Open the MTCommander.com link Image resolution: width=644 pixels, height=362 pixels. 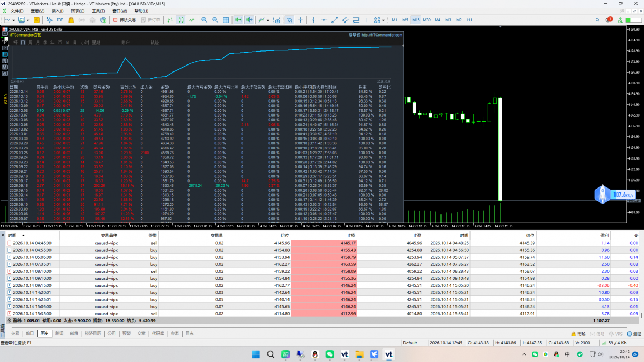pos(381,35)
